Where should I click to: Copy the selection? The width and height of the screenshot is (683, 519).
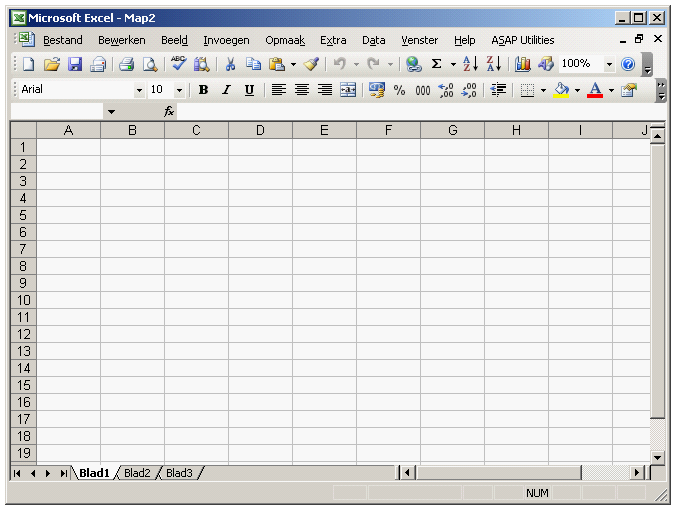click(254, 64)
